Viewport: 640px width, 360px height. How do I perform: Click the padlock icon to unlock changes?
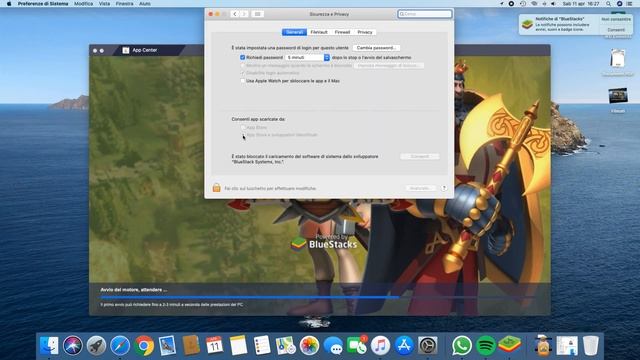pyautogui.click(x=216, y=188)
